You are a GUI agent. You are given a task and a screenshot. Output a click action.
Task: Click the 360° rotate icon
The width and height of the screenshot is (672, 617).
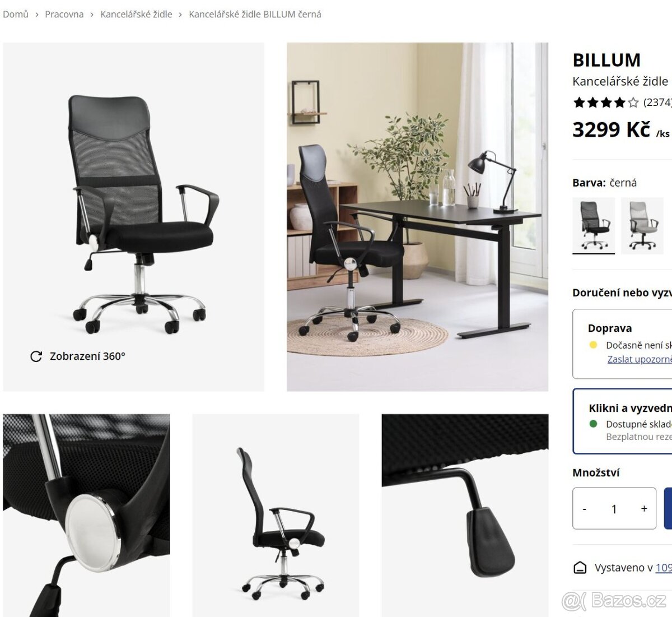pyautogui.click(x=36, y=356)
